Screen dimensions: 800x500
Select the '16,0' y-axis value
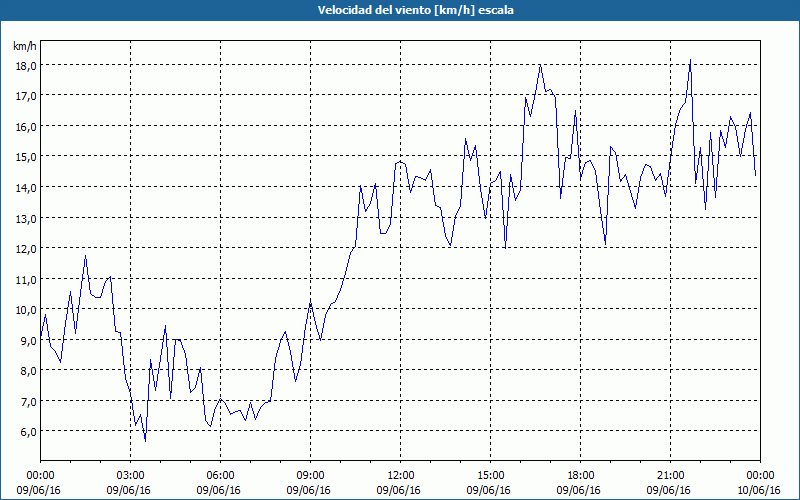pyautogui.click(x=25, y=127)
